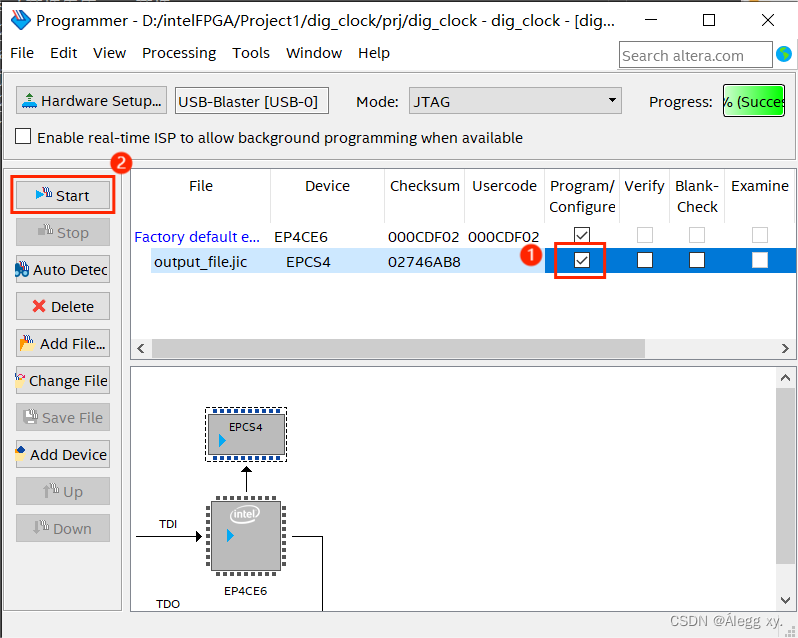
Task: Toggle Blank-Check for output_file.jic
Action: click(x=697, y=260)
